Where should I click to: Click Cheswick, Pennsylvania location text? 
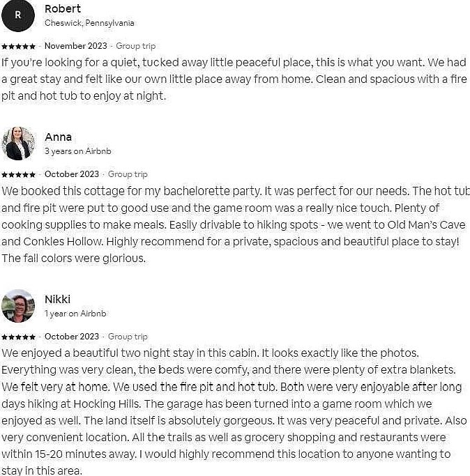coord(89,23)
